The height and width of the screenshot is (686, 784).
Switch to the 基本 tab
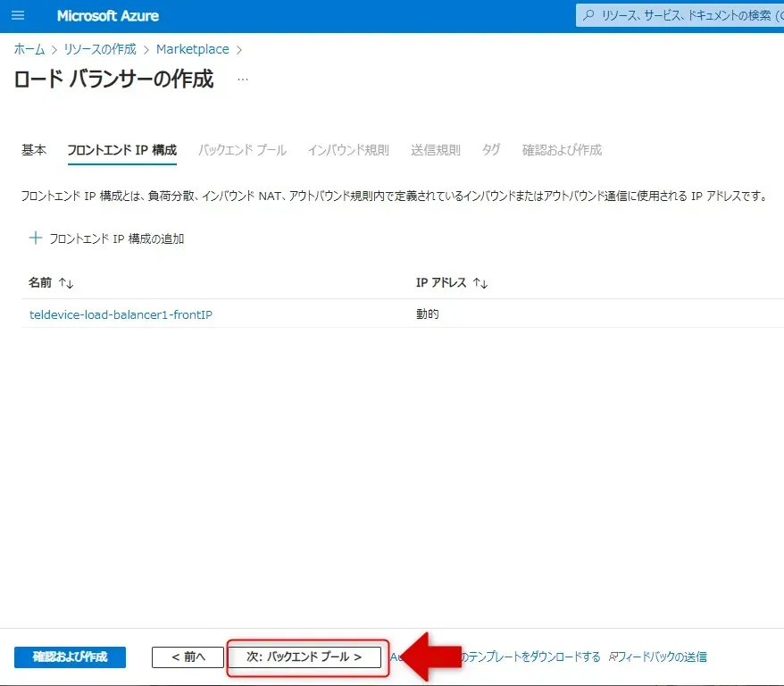[x=34, y=150]
